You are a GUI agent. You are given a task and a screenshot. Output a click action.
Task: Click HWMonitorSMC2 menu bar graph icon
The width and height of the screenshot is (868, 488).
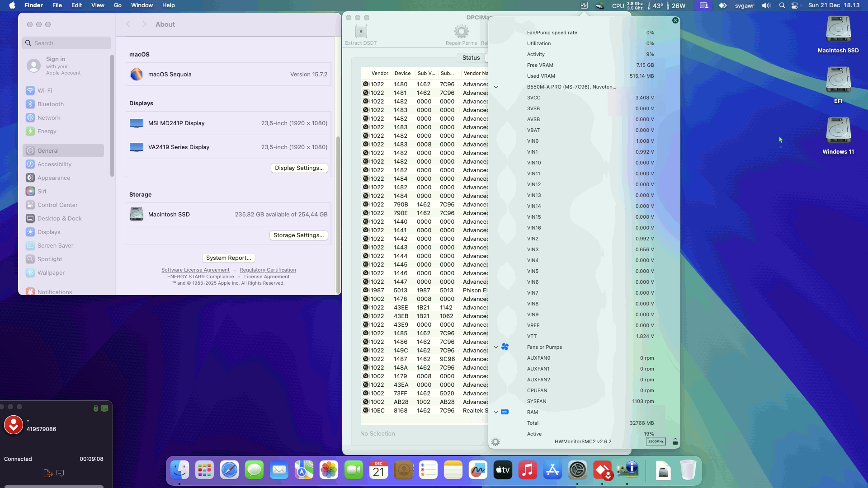pyautogui.click(x=584, y=5)
